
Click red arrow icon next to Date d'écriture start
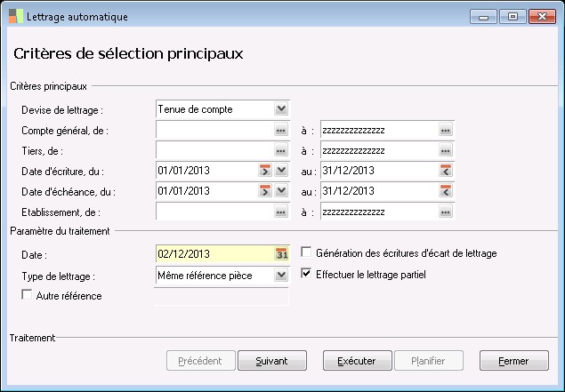(x=265, y=171)
